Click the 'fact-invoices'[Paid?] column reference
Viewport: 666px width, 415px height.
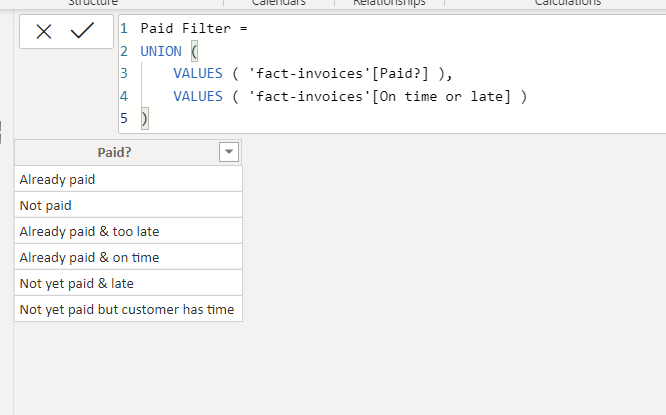(x=338, y=73)
